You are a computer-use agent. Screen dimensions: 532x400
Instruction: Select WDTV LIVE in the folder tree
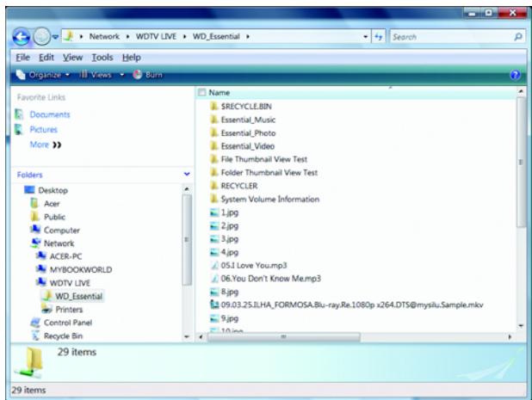tap(70, 283)
